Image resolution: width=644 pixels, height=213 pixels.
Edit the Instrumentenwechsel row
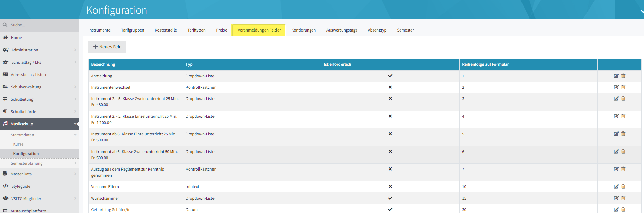coord(616,87)
